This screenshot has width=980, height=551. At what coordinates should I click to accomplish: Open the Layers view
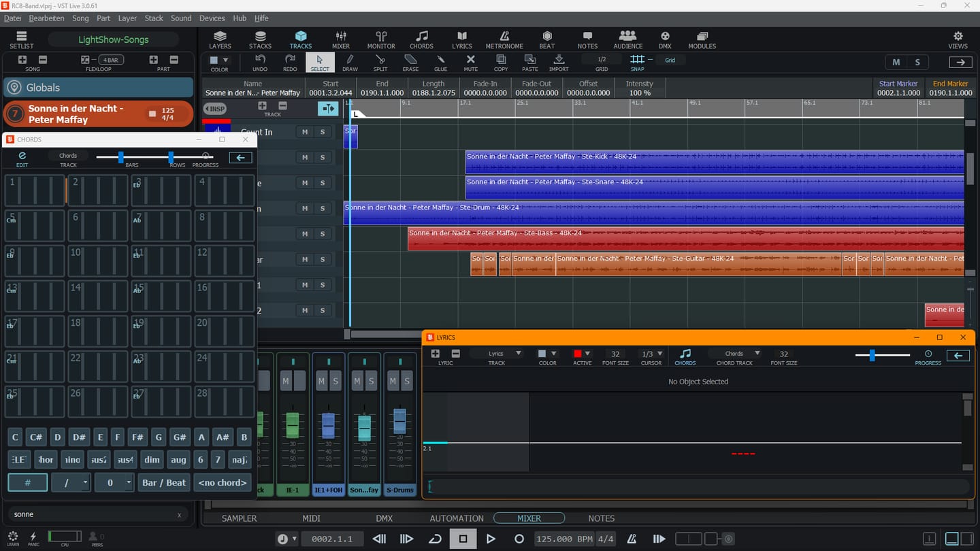point(220,39)
